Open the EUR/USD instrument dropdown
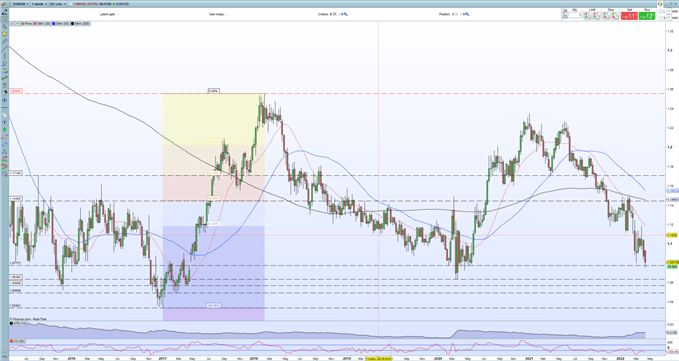The width and height of the screenshot is (679, 361). [x=21, y=4]
